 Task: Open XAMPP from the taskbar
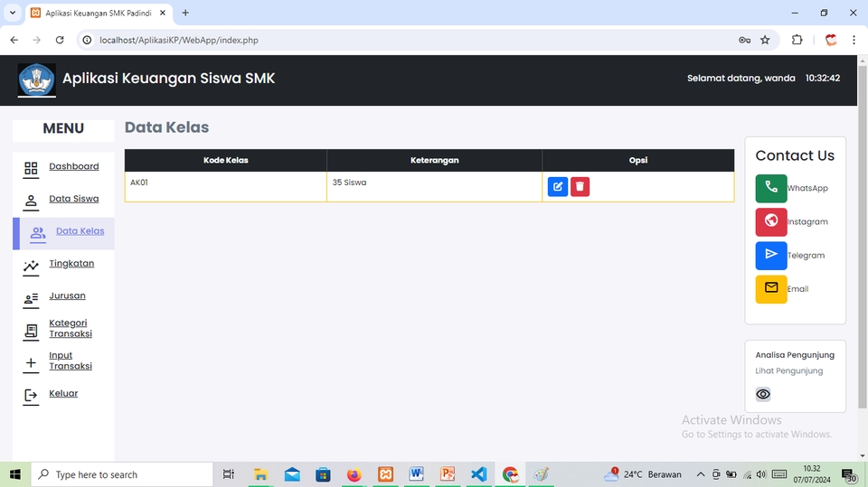point(386,474)
